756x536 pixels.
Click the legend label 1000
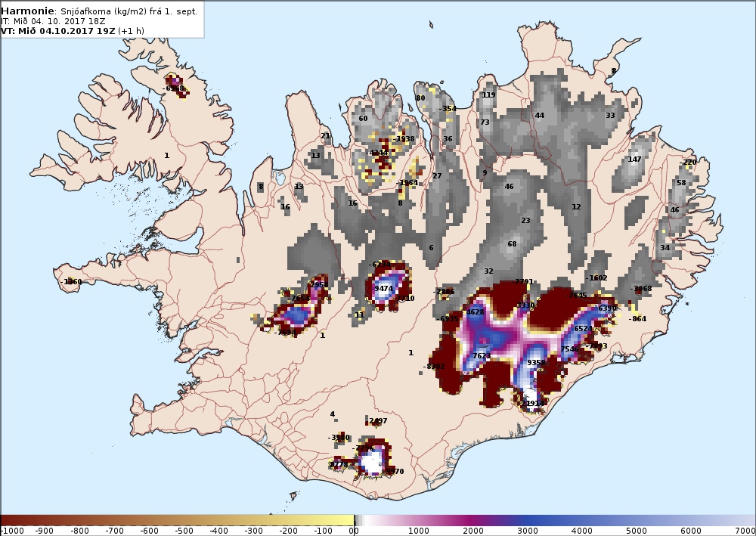[419, 531]
